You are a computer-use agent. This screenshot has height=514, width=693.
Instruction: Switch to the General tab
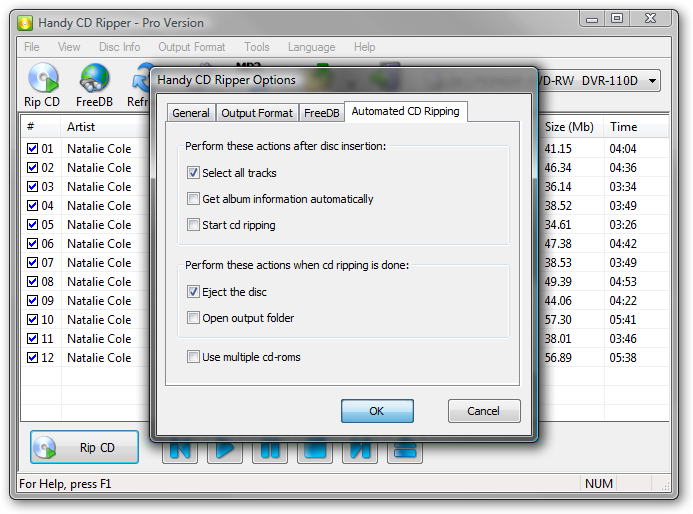point(191,113)
